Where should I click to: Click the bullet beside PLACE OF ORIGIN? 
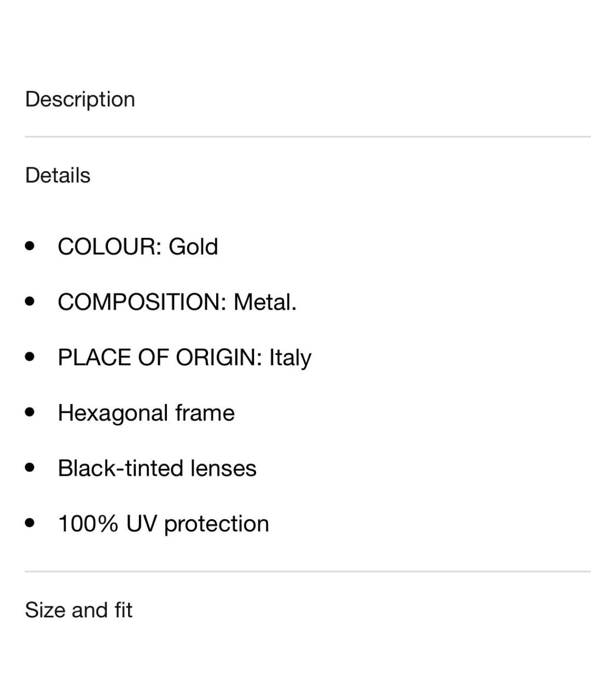tap(30, 357)
